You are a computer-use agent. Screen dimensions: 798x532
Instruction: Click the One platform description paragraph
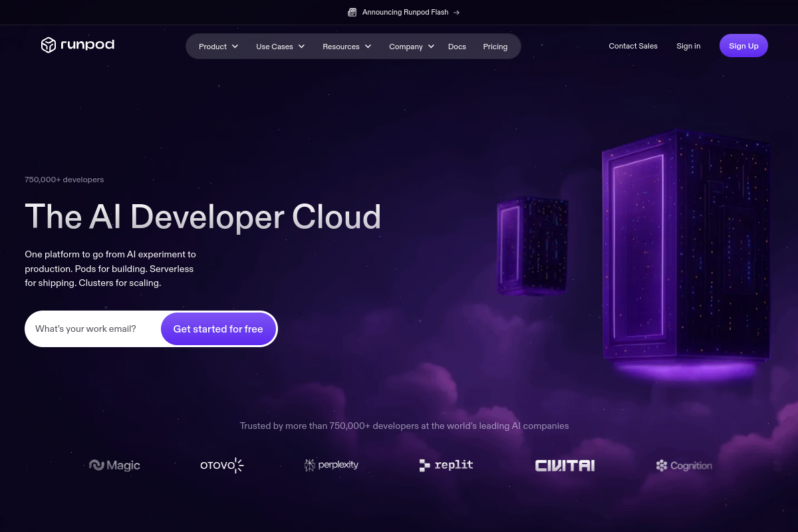coord(110,269)
